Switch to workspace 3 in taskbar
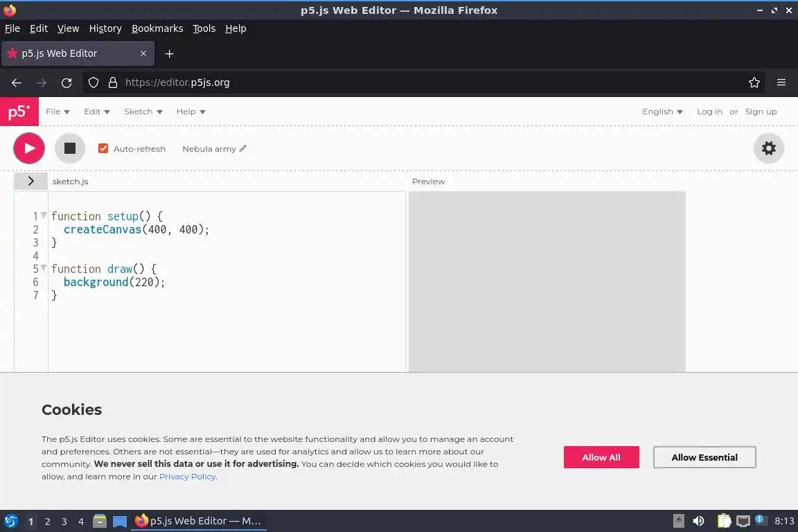This screenshot has width=798, height=532. click(64, 522)
